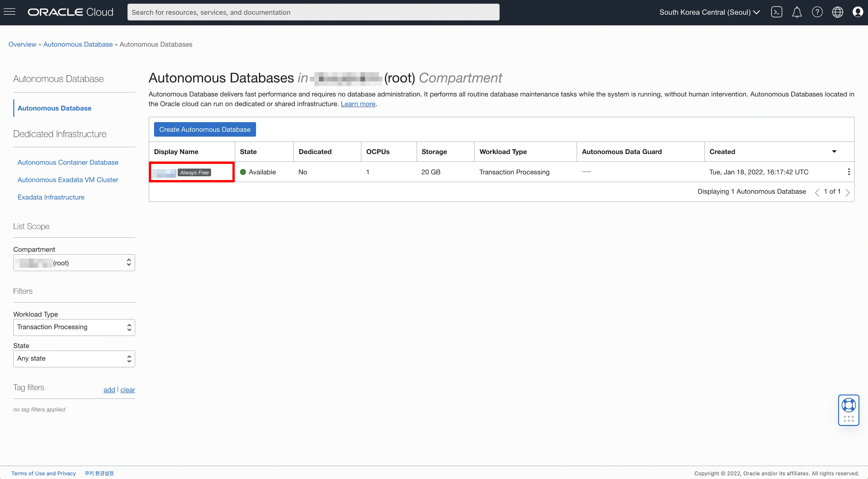Open the support lifebuoy widget
Screen dimensions: 868x479
(x=848, y=405)
